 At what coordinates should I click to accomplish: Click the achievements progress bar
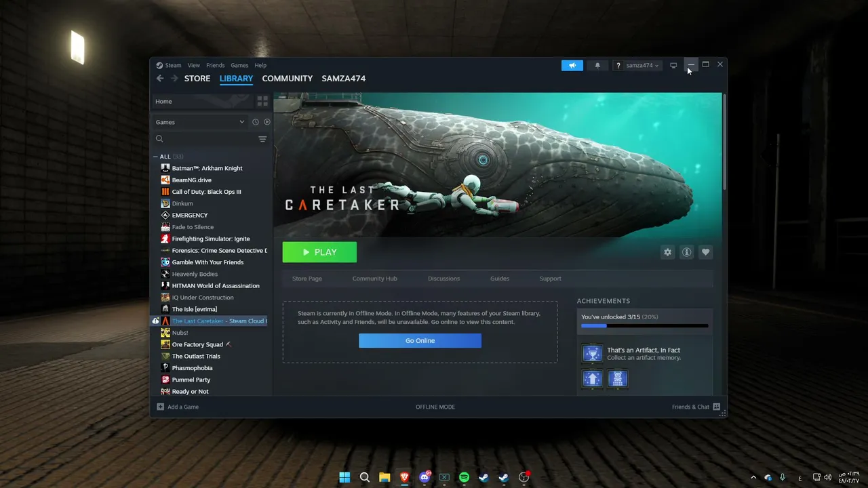coord(644,326)
